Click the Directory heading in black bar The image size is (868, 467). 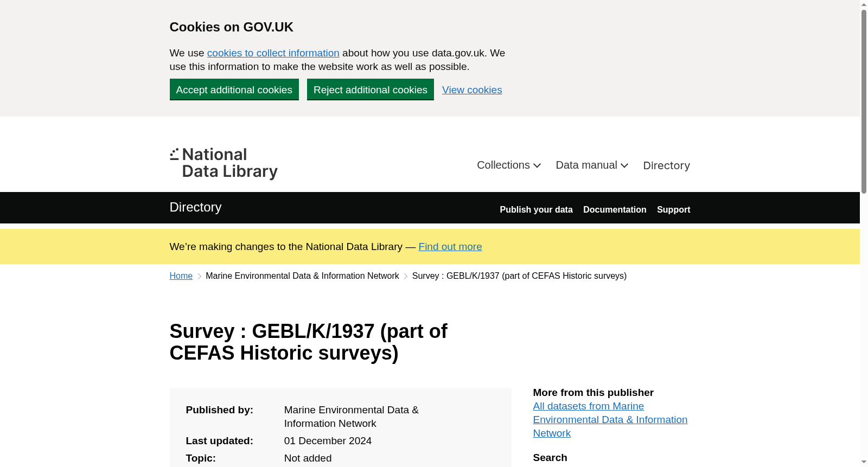click(x=196, y=207)
